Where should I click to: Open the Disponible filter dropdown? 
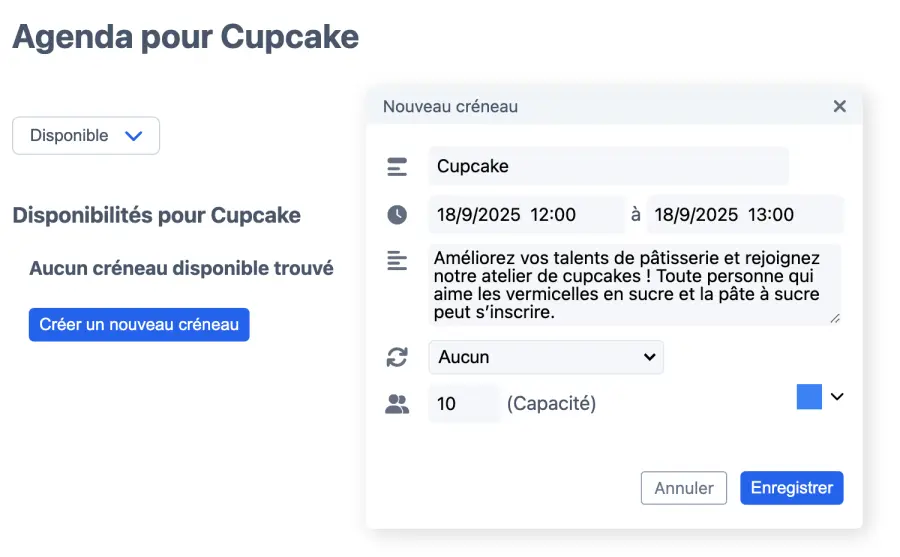(x=86, y=136)
